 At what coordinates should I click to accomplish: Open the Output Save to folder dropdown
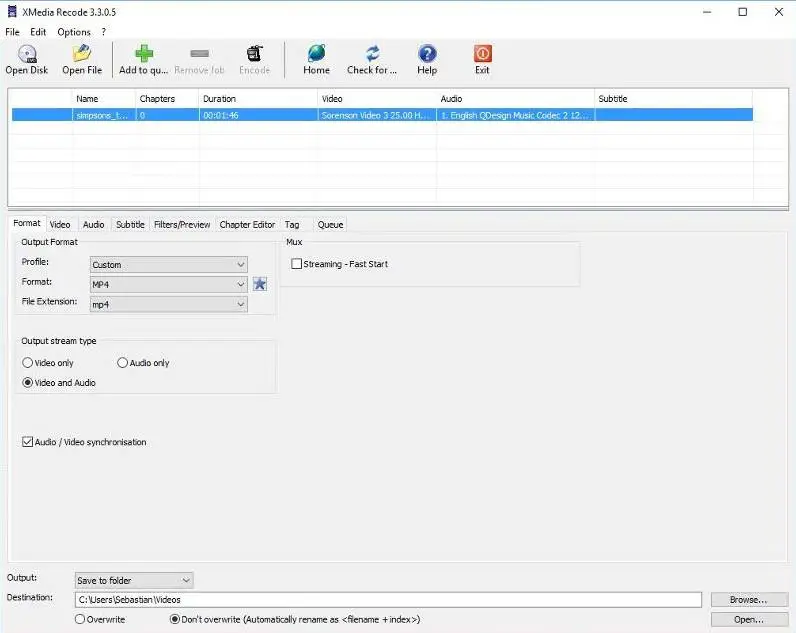coord(134,580)
